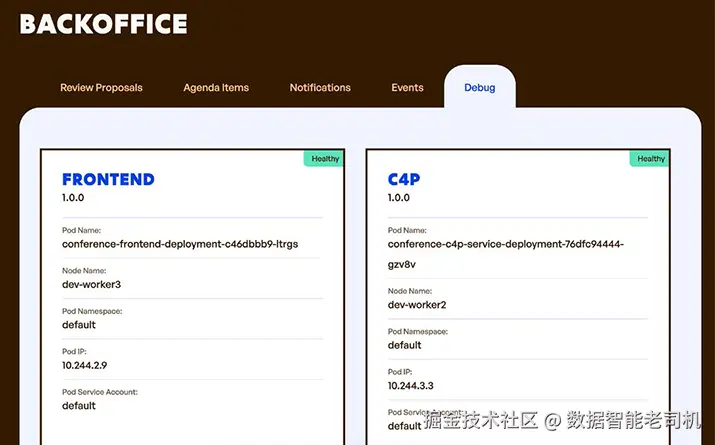Screen dimensions: 715x445
Task: Select the FRONTEND card title
Action: pyautogui.click(x=109, y=179)
